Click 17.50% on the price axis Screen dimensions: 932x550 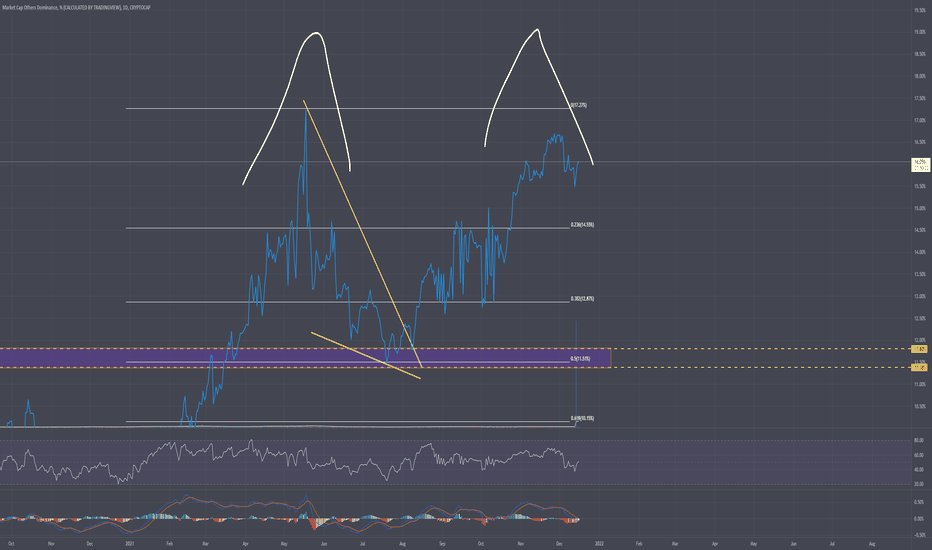920,98
